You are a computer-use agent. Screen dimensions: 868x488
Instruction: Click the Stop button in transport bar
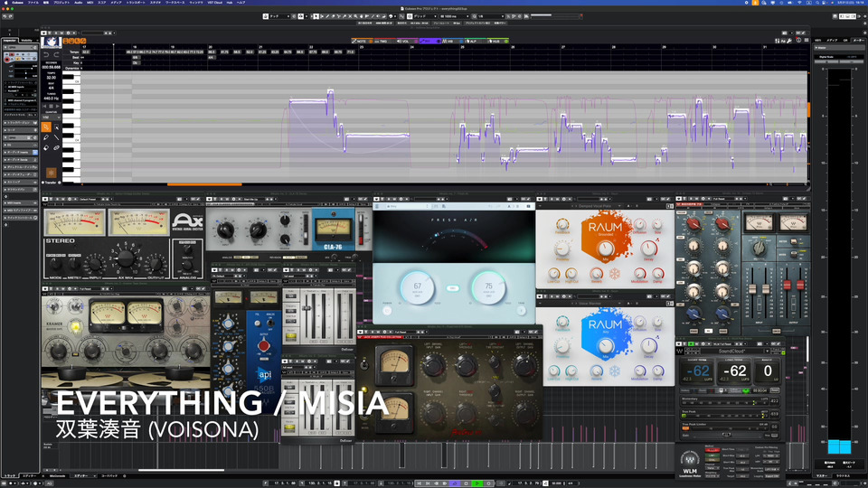[x=467, y=483]
